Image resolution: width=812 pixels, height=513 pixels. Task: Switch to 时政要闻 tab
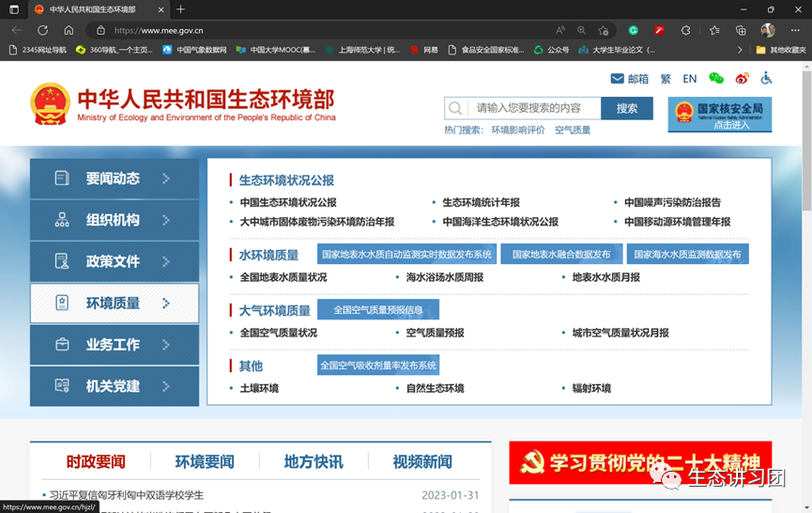[x=96, y=461]
